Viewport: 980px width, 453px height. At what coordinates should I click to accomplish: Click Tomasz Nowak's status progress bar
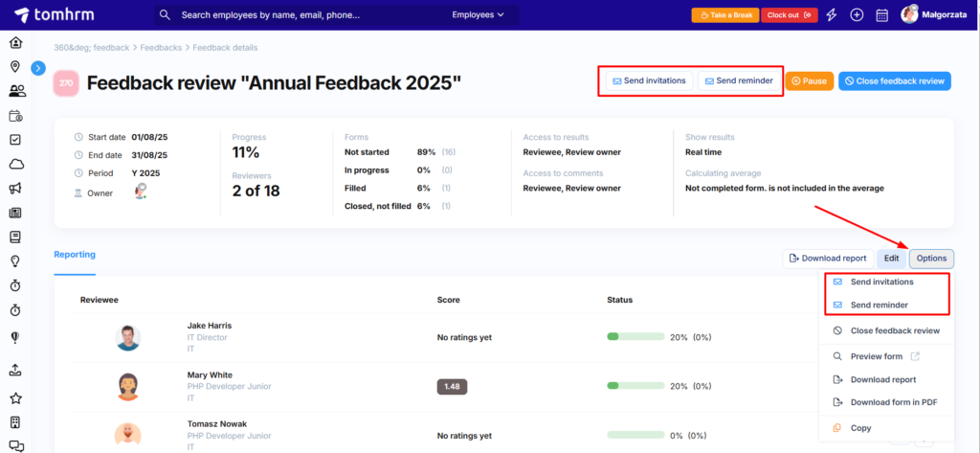pyautogui.click(x=635, y=436)
